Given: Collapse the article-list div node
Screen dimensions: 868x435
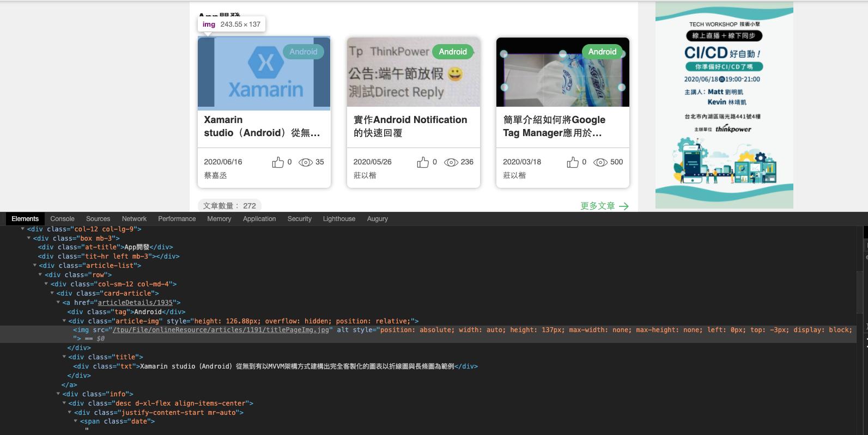Looking at the screenshot, I should pos(35,266).
